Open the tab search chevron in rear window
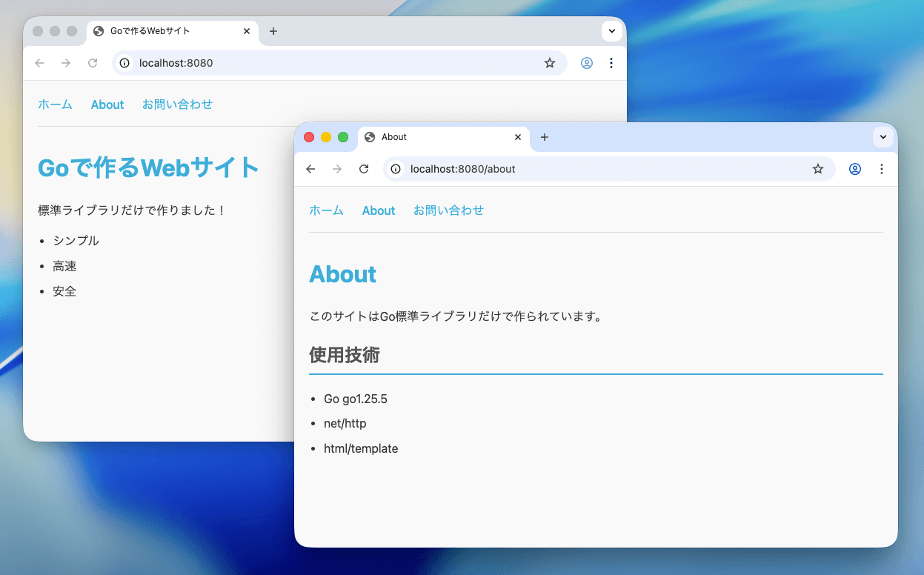 612,31
